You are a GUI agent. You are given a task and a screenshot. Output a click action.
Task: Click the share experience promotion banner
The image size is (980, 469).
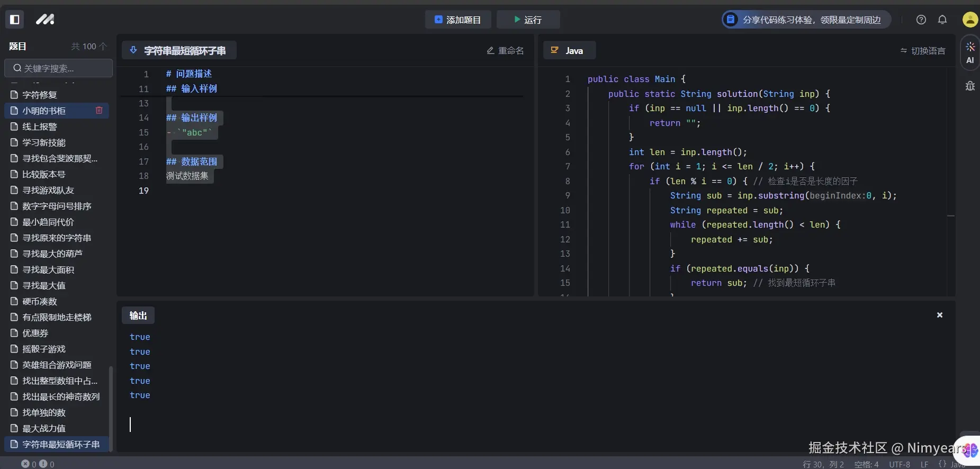806,20
